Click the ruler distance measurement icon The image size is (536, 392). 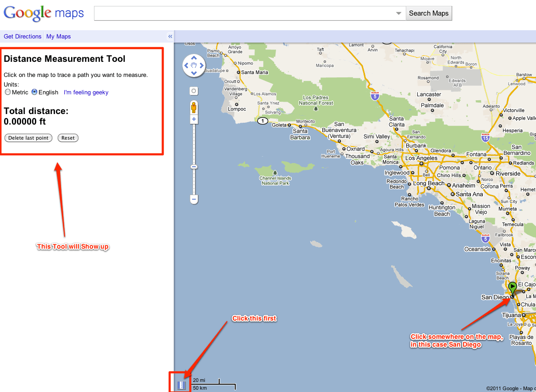[180, 385]
